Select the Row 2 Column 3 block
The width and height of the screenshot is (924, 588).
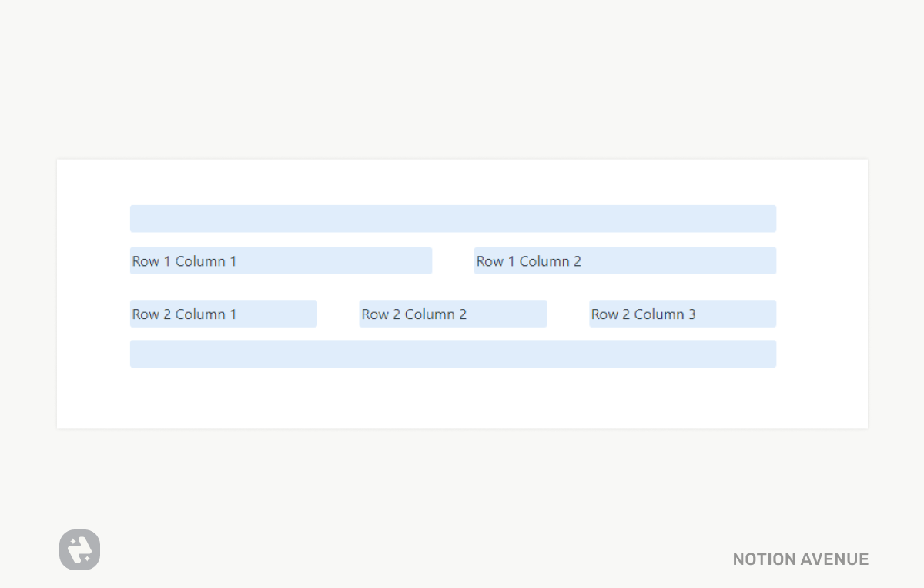(682, 314)
